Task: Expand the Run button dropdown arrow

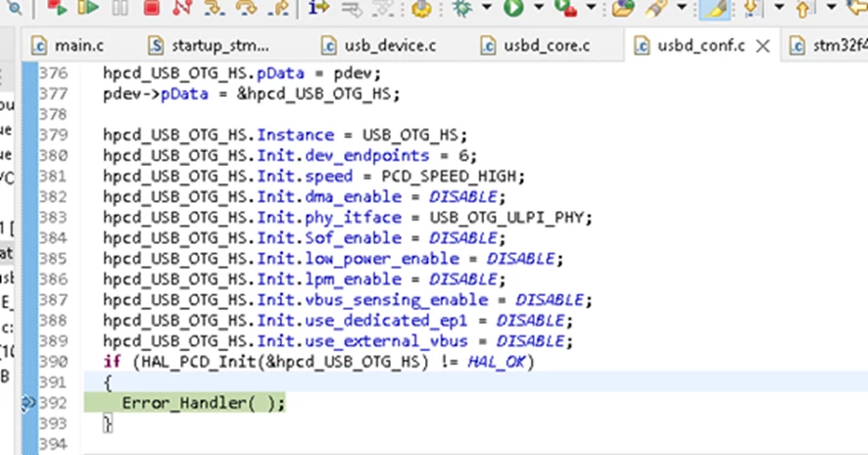Action: coord(538,8)
